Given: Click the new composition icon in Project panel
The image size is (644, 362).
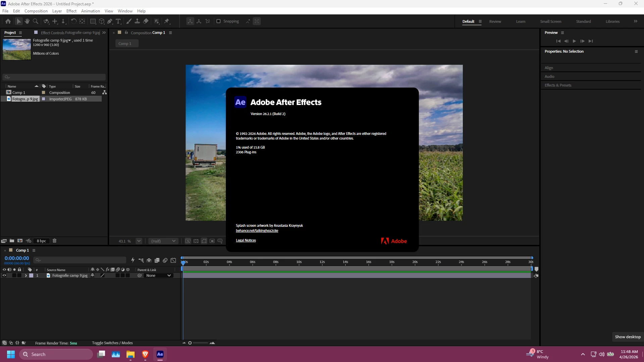Looking at the screenshot, I should (20, 241).
